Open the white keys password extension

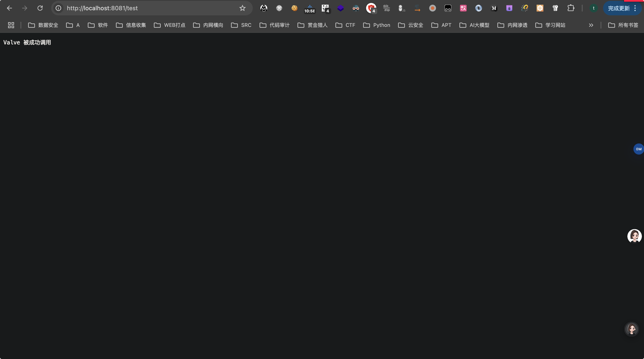coord(555,8)
